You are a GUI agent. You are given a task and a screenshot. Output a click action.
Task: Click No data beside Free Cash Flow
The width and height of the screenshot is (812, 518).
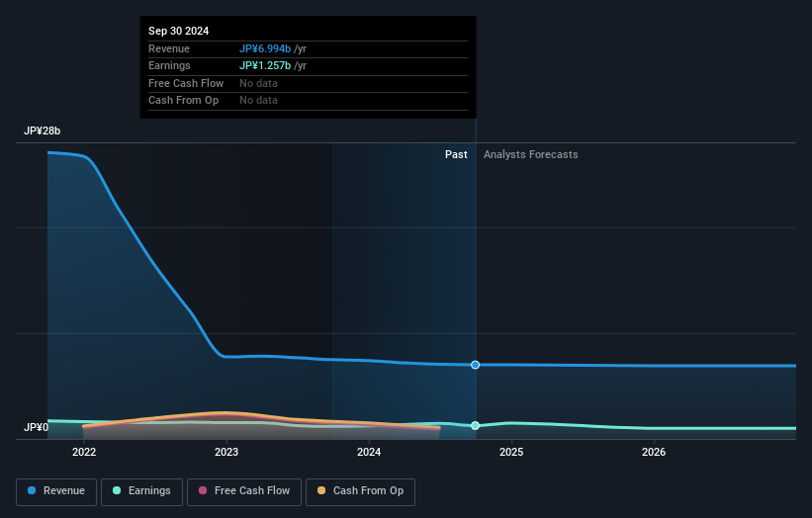[258, 83]
